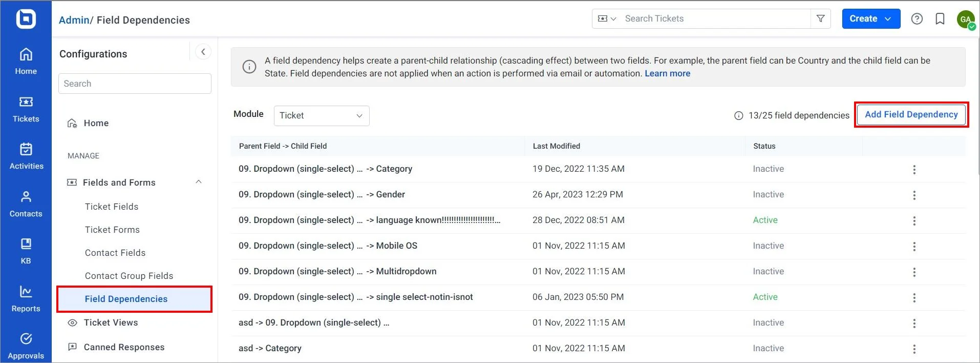Open the bookmark icon in header
Viewport: 980px width, 363px height.
[940, 19]
